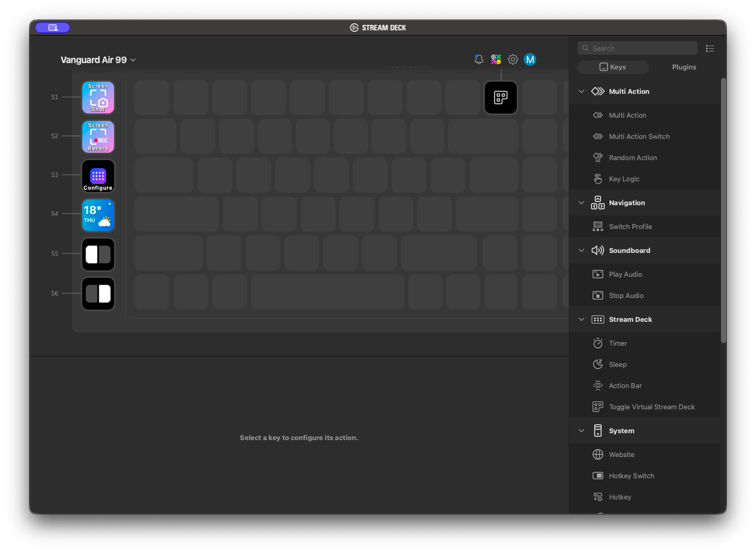Select the Key Logic text label
Screen dimensions: 756x553
click(x=624, y=179)
